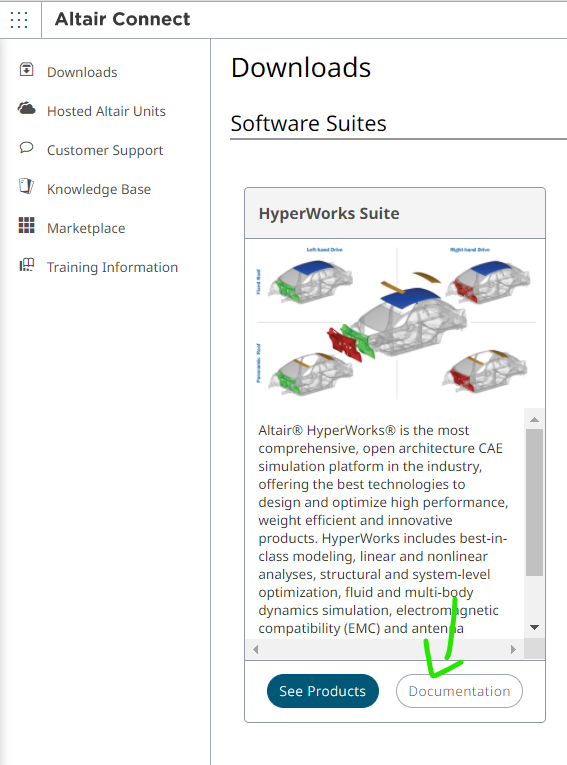Image resolution: width=567 pixels, height=765 pixels.
Task: Click the HyperWorks Suite card header
Action: click(x=395, y=214)
